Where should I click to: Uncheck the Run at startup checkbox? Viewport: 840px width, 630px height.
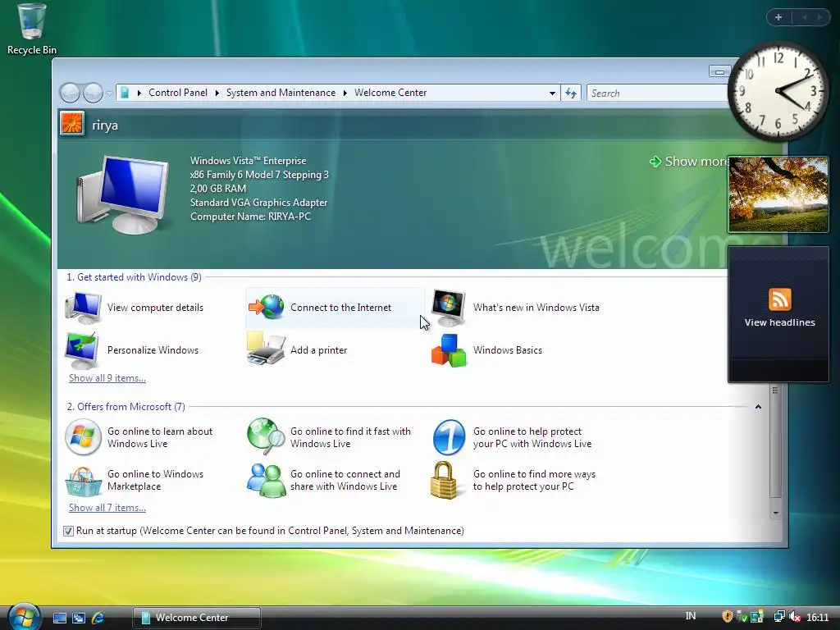pyautogui.click(x=68, y=531)
